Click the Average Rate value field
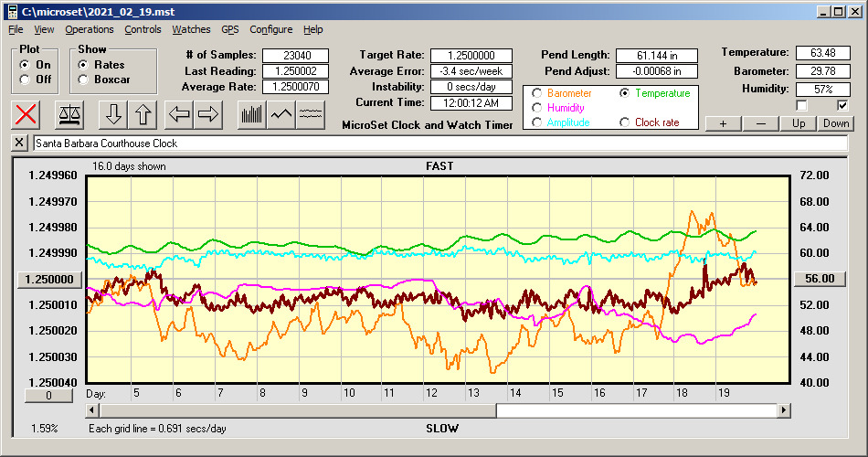Image resolution: width=868 pixels, height=457 pixels. (296, 87)
